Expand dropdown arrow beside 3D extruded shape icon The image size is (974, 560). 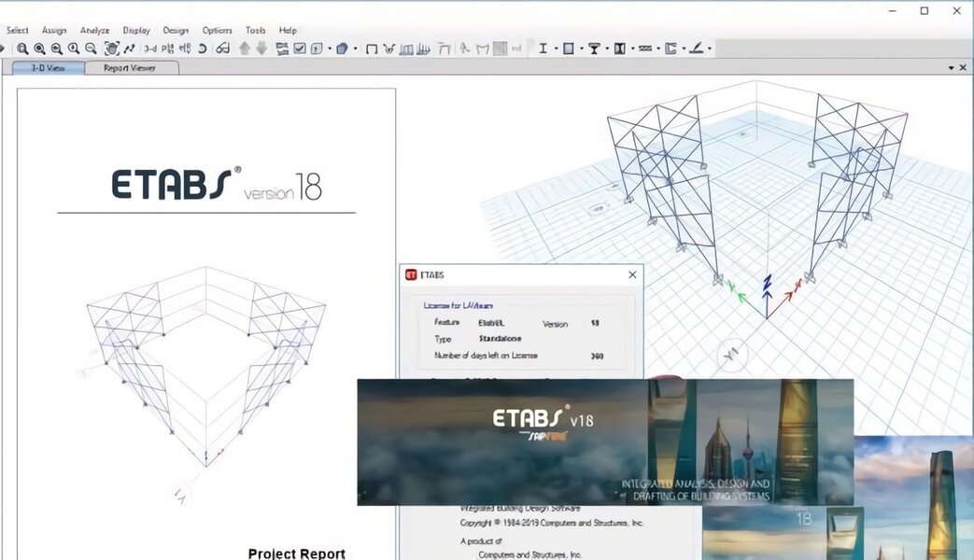355,49
